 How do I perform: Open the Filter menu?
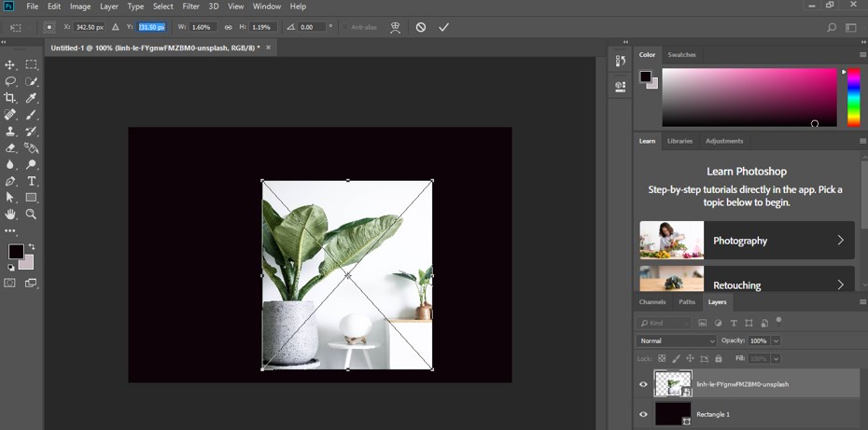(x=191, y=7)
